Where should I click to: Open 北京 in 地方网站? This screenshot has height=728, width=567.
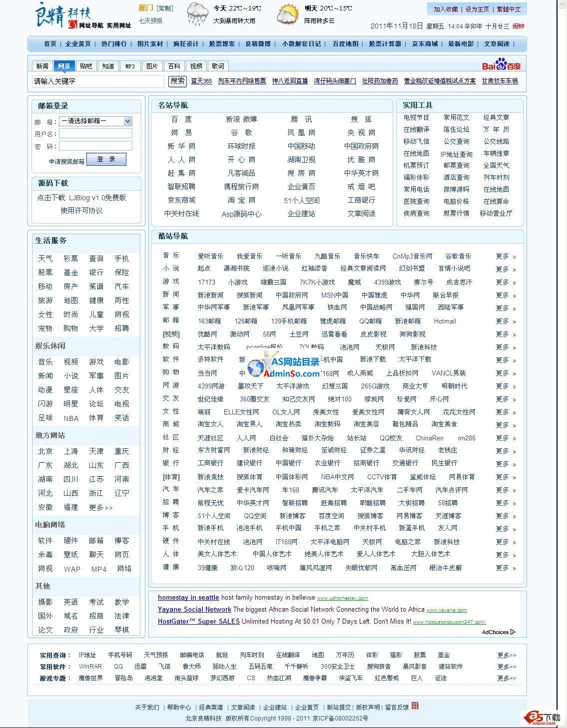[45, 451]
